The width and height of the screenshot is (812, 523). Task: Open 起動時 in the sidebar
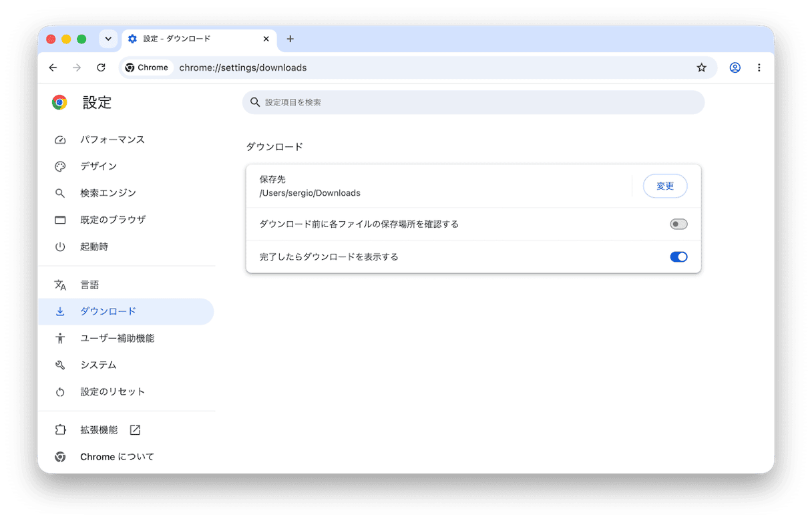pyautogui.click(x=126, y=246)
